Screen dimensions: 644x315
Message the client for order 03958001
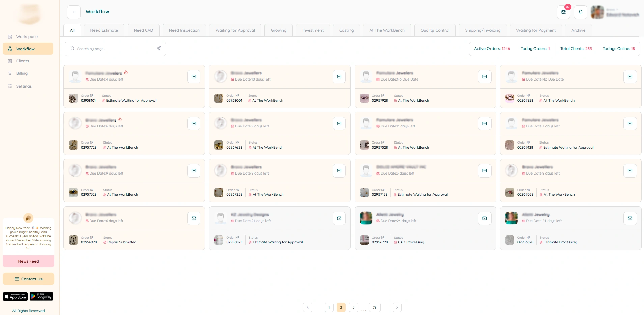tap(339, 77)
